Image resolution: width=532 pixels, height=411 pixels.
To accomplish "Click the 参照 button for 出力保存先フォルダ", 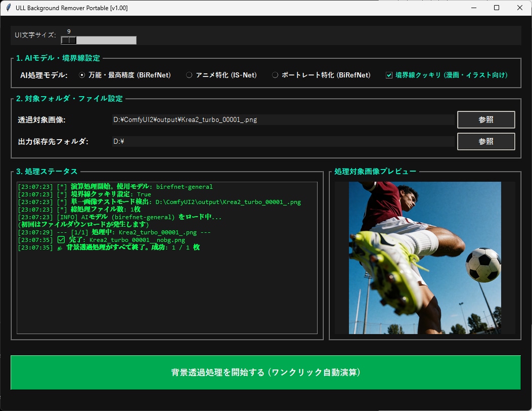I will pyautogui.click(x=486, y=141).
